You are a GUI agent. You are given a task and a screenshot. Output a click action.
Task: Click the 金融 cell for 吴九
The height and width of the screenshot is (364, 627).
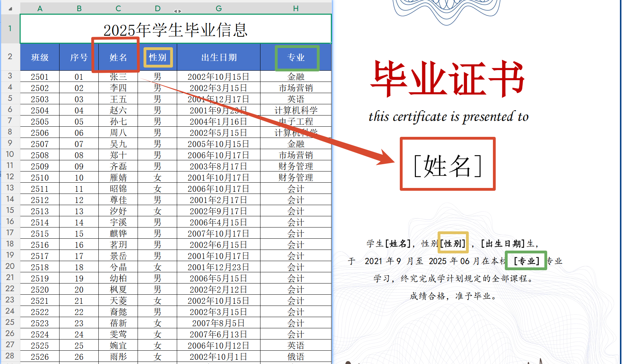point(296,143)
